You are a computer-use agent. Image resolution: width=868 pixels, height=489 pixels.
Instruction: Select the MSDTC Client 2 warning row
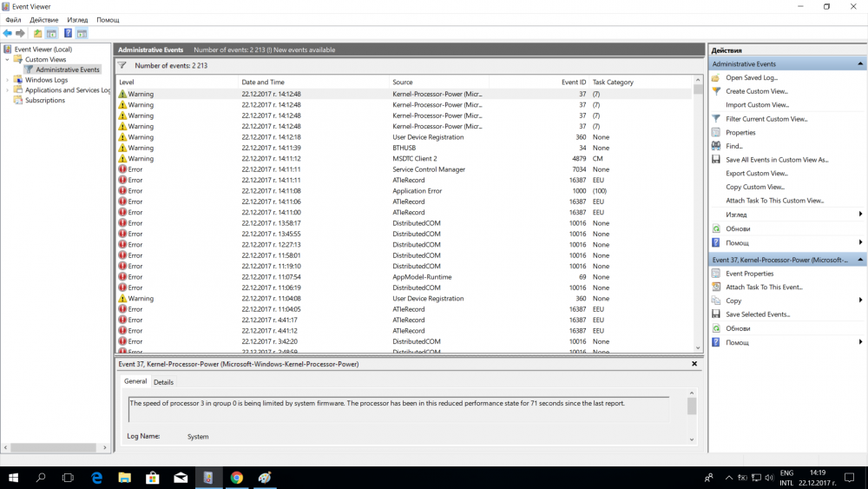click(404, 158)
